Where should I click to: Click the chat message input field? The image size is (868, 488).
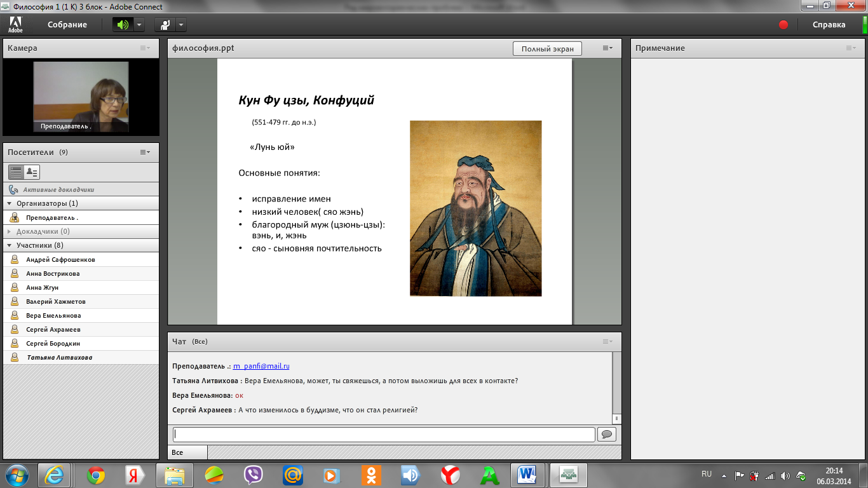pyautogui.click(x=384, y=435)
